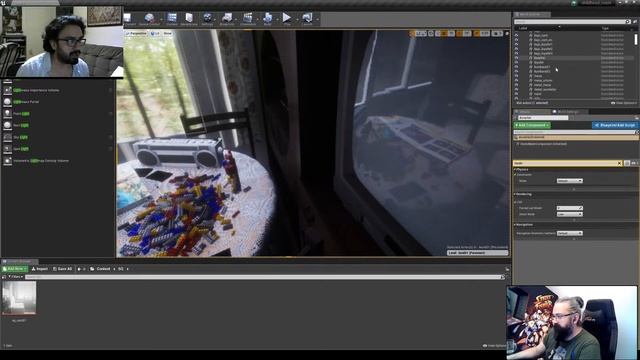
Task: Open the dropdown arrow beside Source Control
Action: [x=160, y=19]
